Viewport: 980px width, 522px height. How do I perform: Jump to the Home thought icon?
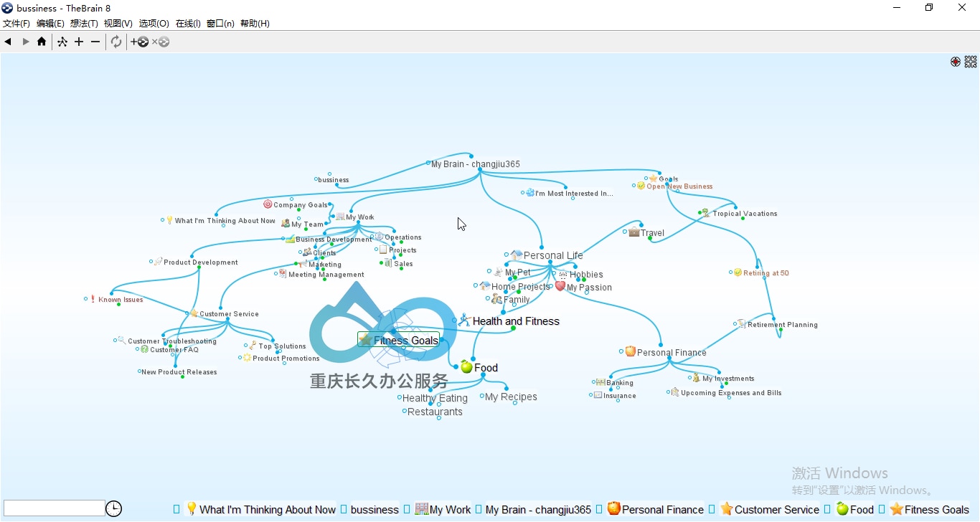point(42,42)
